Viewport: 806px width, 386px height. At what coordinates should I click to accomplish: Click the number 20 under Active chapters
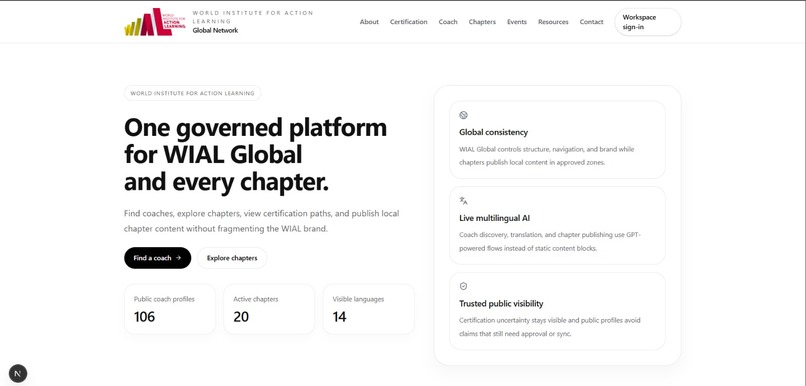pos(241,317)
